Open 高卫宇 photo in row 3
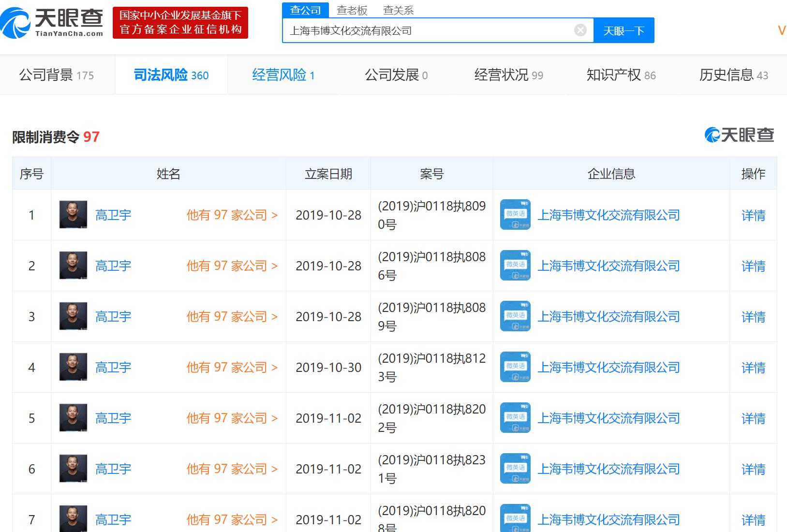This screenshot has height=532, width=787. click(x=73, y=316)
